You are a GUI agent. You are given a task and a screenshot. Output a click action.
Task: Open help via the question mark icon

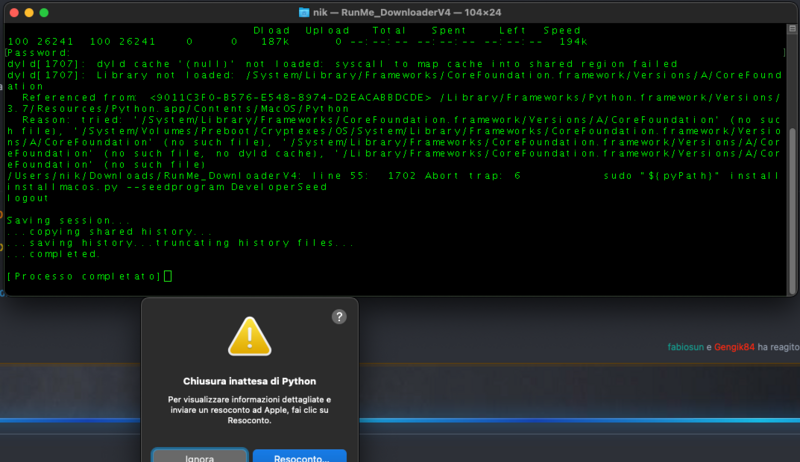tap(339, 317)
